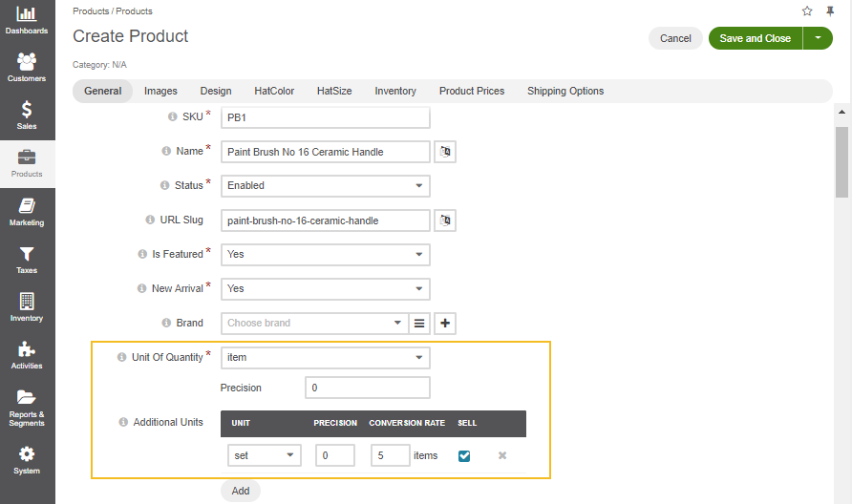Click the SKU input field
The width and height of the screenshot is (852, 504).
pos(325,117)
